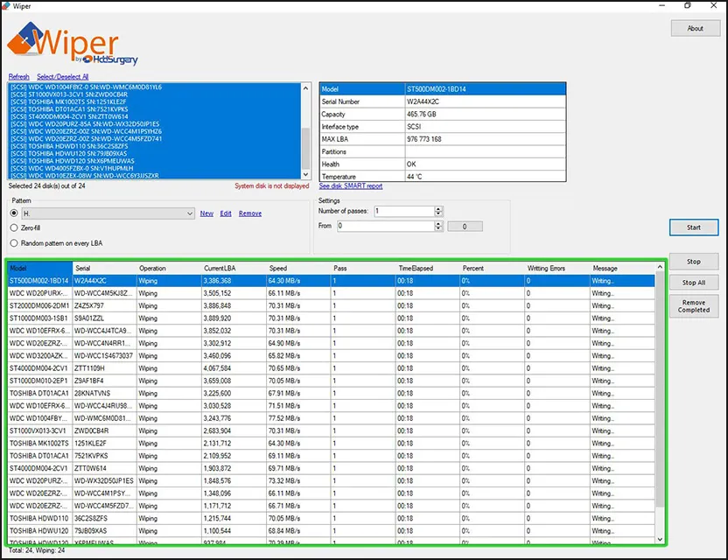728x560 pixels.
Task: Select list entry WDC WD20PURZ-85A
Action: 155,124
